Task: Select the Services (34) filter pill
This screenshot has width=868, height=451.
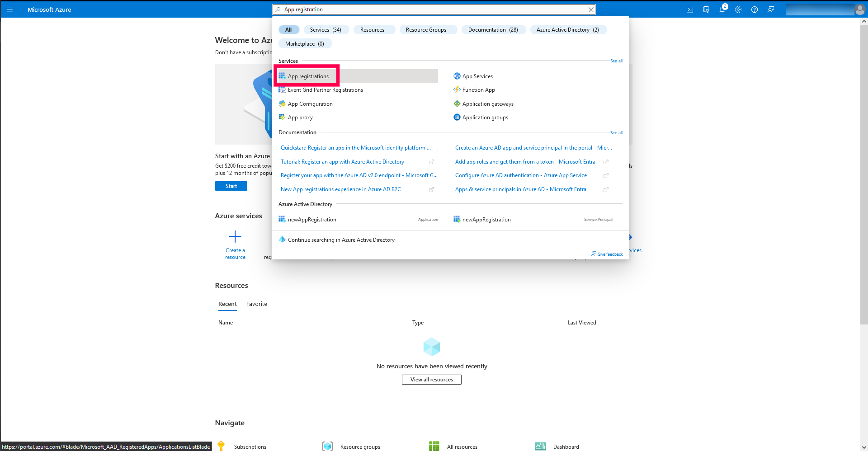Action: [326, 29]
